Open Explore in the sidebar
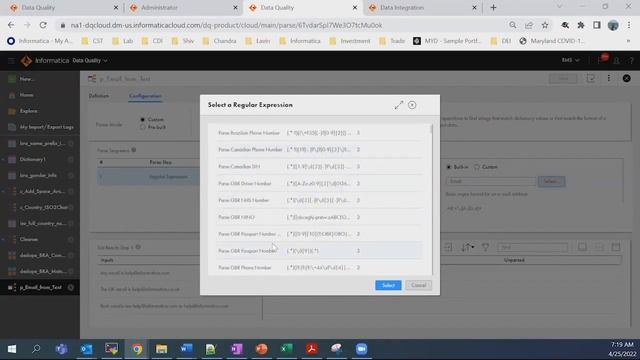 (x=28, y=111)
